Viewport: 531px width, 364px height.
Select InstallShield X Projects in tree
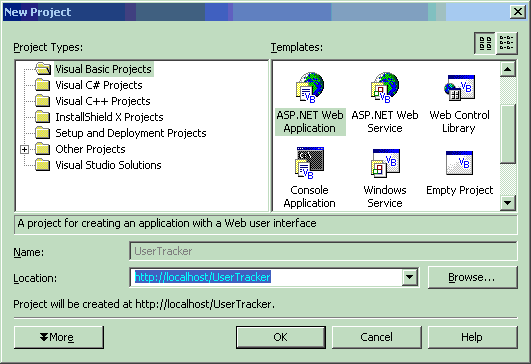tap(109, 117)
